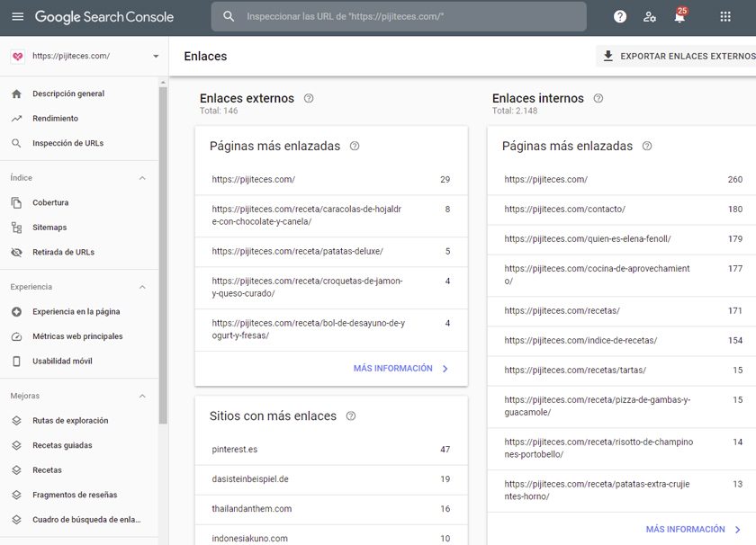Image resolution: width=756 pixels, height=545 pixels.
Task: Open internal row quien-es-elena-fenoll
Action: pos(622,239)
